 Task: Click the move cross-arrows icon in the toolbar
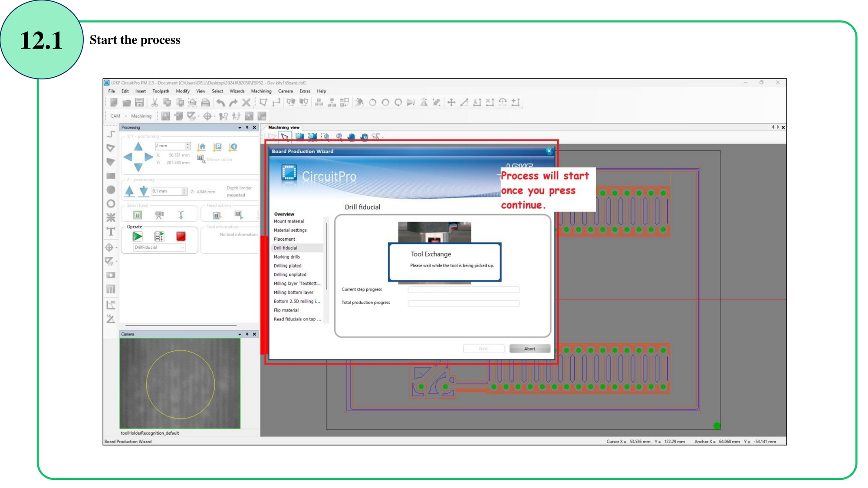click(x=451, y=102)
